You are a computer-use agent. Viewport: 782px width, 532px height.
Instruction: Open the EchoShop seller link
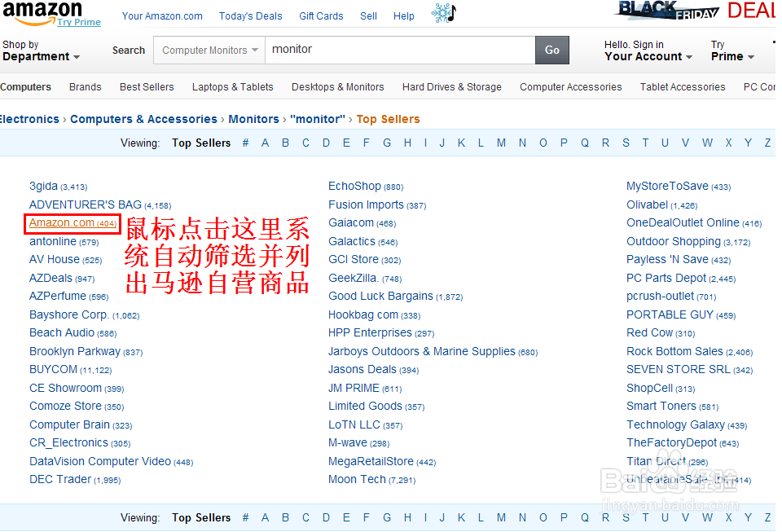coord(366,186)
